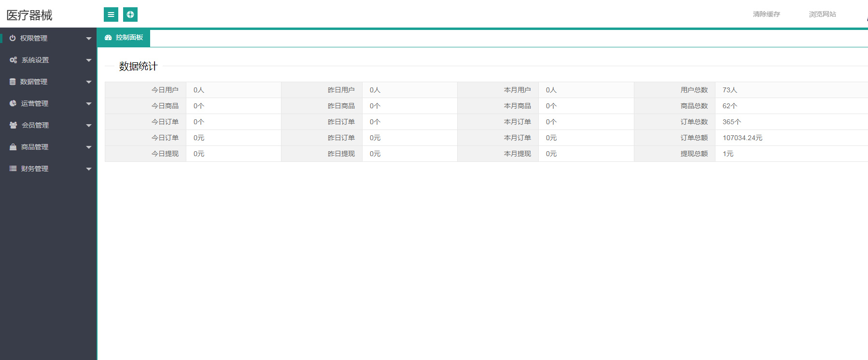The height and width of the screenshot is (360, 868).
Task: Click the dashboard icon in 控制面板 tab
Action: [108, 38]
